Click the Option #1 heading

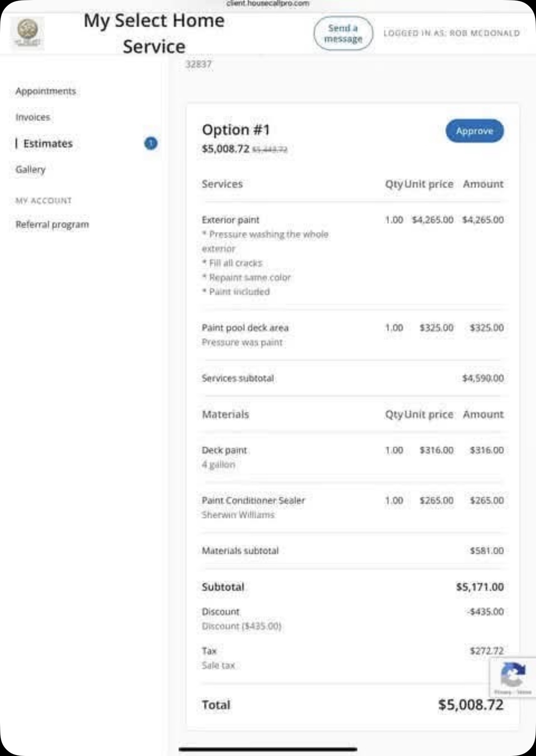pyautogui.click(x=236, y=130)
